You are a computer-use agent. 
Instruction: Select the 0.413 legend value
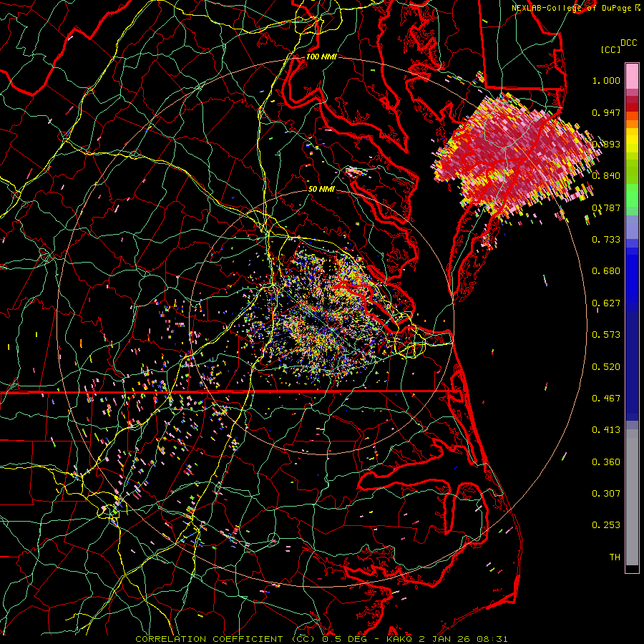point(606,430)
